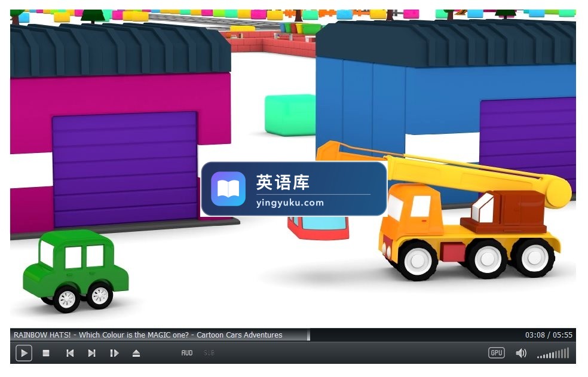The image size is (588, 377).
Task: Open the AUD audio track selector
Action: (187, 353)
